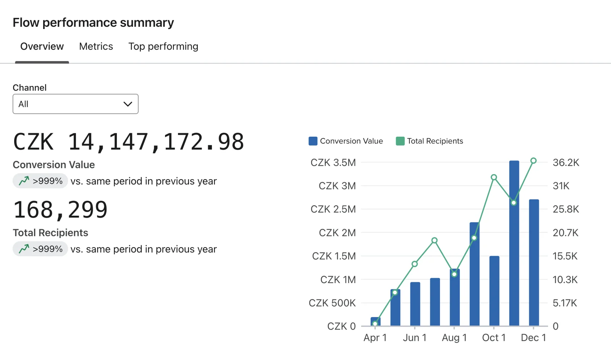This screenshot has height=364, width=611.
Task: Click the CZK 14,147,172.98 conversion value figure
Action: point(128,142)
